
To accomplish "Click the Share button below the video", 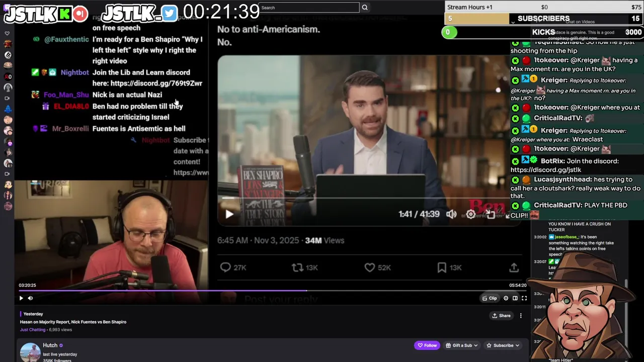I will coord(501,316).
